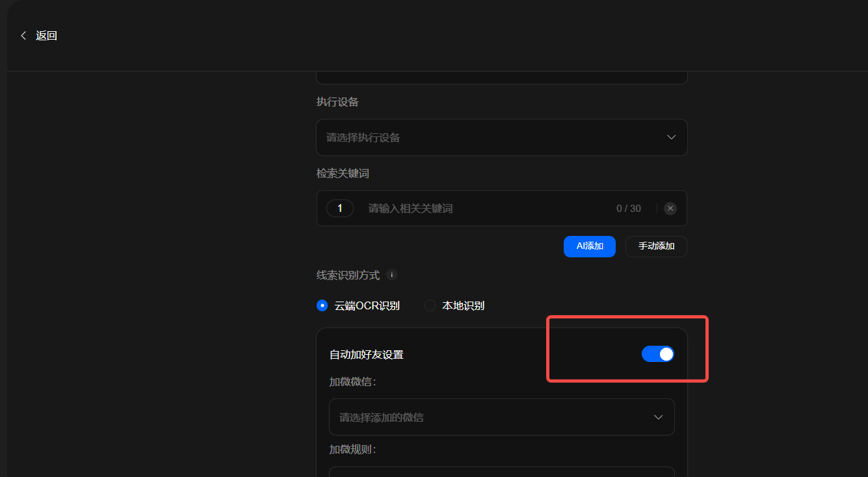Viewport: 868px width, 477px height.
Task: Select the 云端OCR识别 radio option
Action: (322, 305)
